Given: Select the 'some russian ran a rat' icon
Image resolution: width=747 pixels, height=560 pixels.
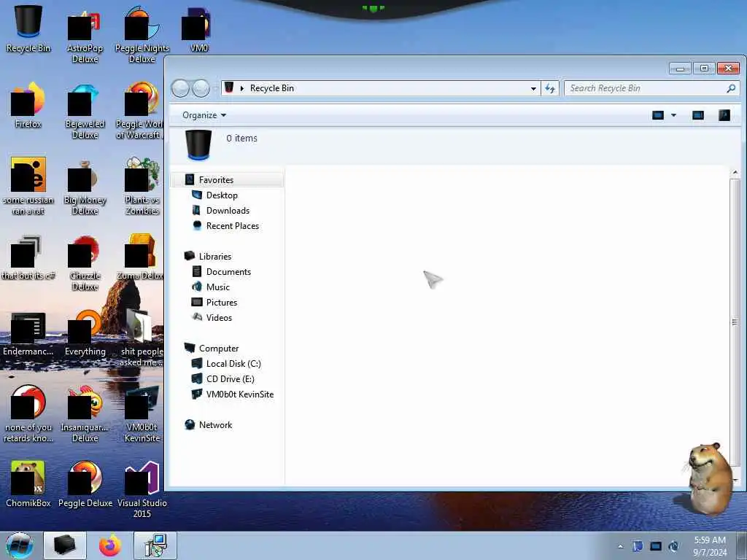Looking at the screenshot, I should tap(28, 187).
